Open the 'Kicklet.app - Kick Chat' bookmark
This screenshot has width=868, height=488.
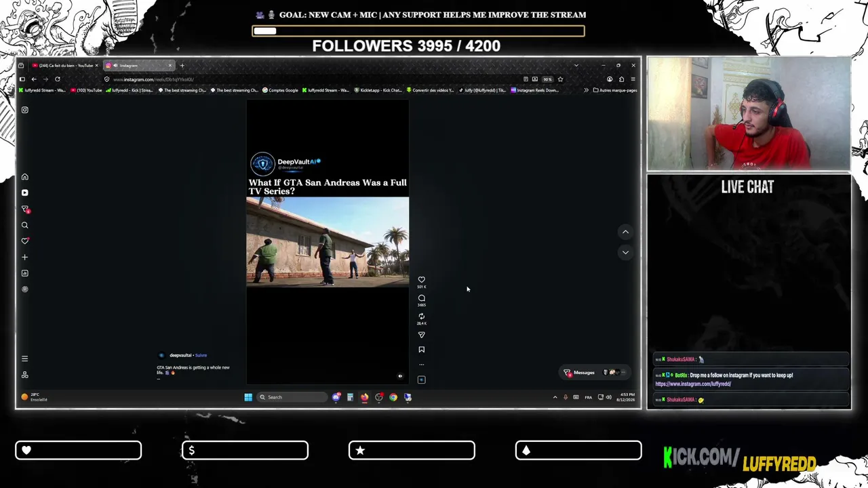pyautogui.click(x=378, y=90)
